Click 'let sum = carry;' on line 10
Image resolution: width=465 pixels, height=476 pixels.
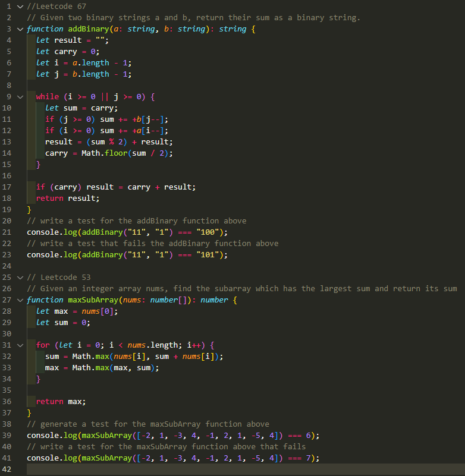(x=81, y=108)
